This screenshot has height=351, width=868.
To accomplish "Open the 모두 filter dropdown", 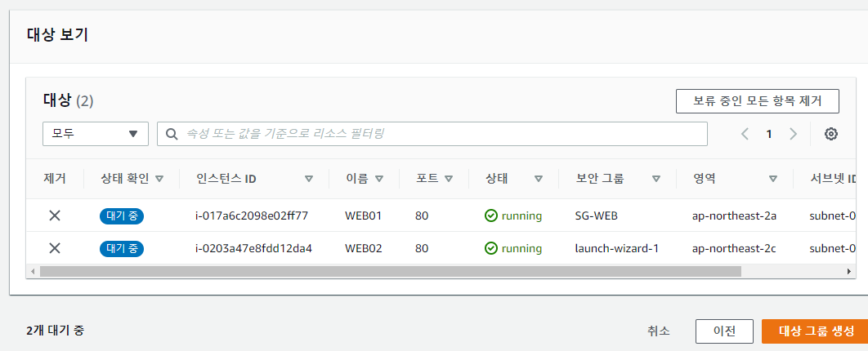I will [95, 134].
